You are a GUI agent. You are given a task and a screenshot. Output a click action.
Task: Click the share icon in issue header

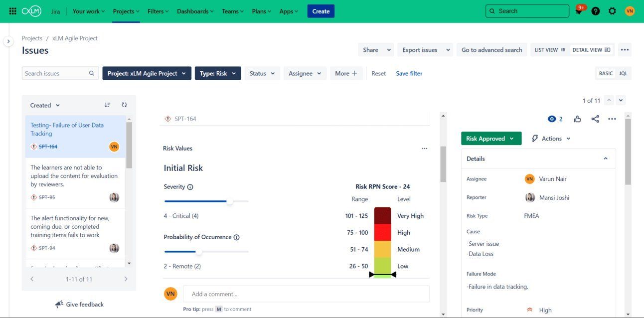coord(595,119)
